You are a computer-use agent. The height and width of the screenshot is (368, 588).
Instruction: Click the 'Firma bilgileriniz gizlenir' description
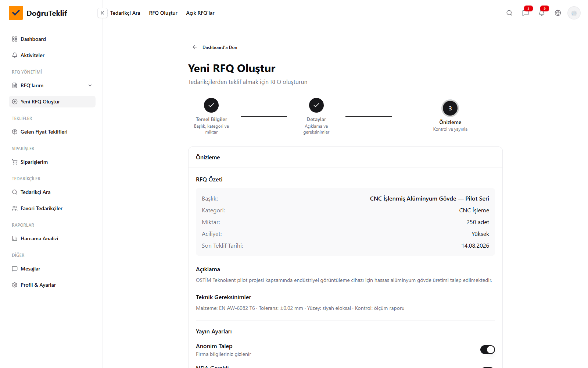(x=223, y=354)
